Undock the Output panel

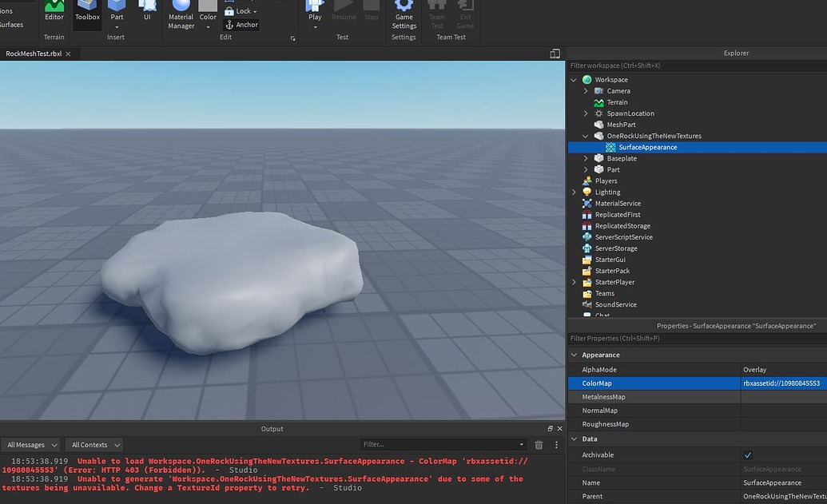click(550, 429)
